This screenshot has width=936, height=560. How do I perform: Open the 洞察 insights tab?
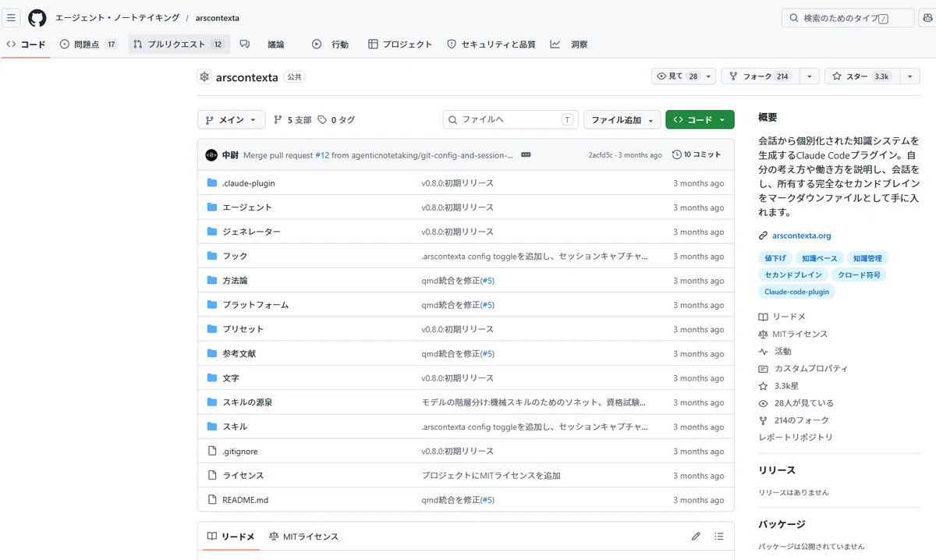click(569, 44)
